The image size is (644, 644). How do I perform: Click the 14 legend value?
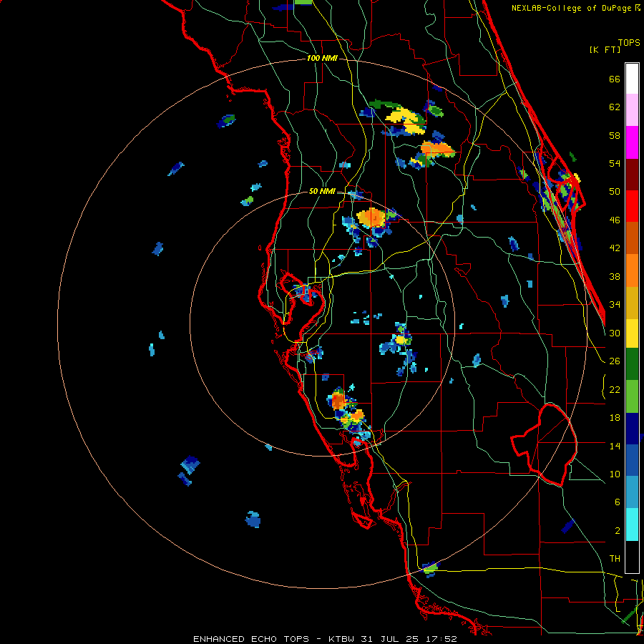615,446
